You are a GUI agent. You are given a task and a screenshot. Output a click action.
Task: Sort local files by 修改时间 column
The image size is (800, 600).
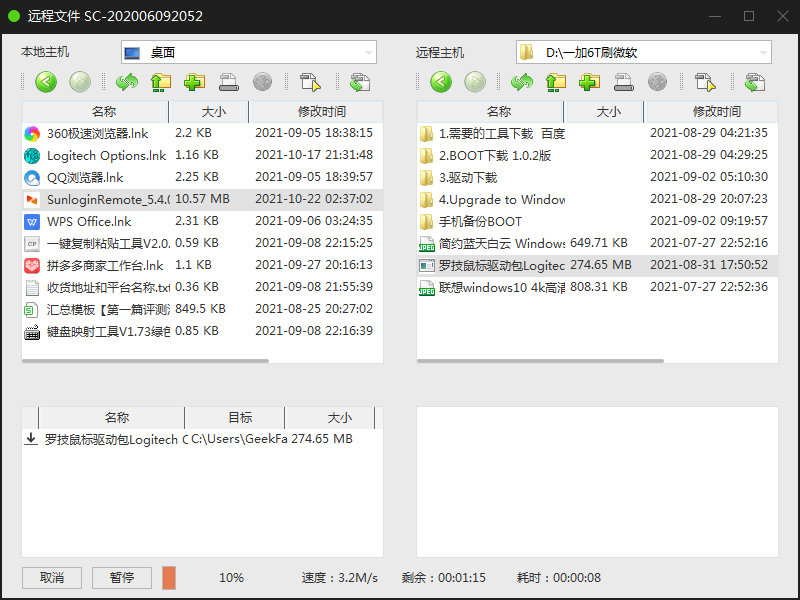(x=317, y=112)
